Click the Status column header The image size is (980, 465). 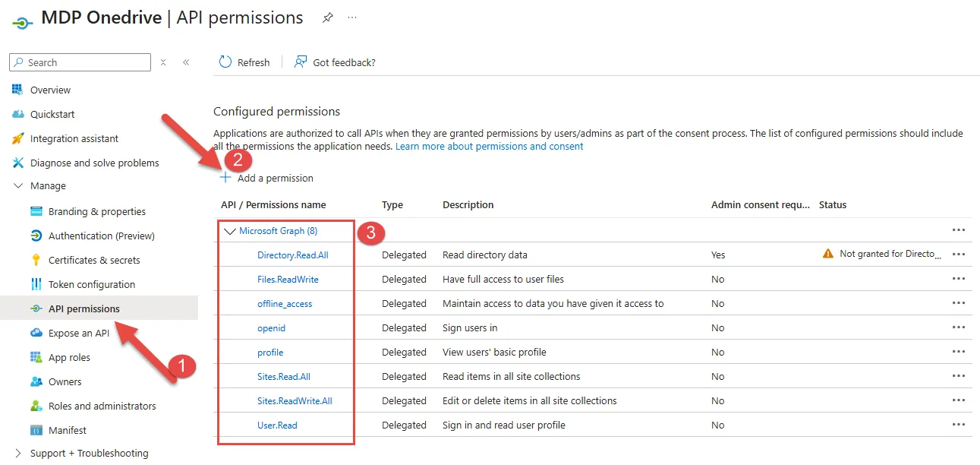tap(833, 204)
